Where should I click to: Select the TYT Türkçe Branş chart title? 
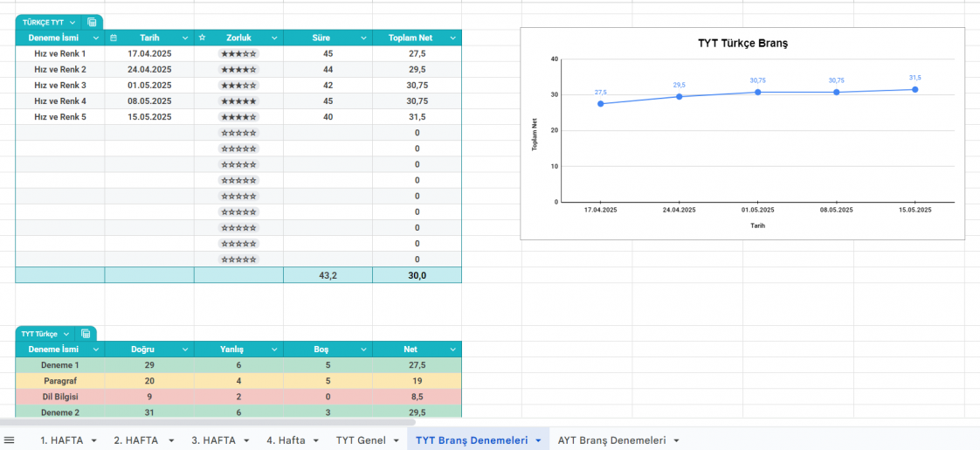click(x=742, y=43)
